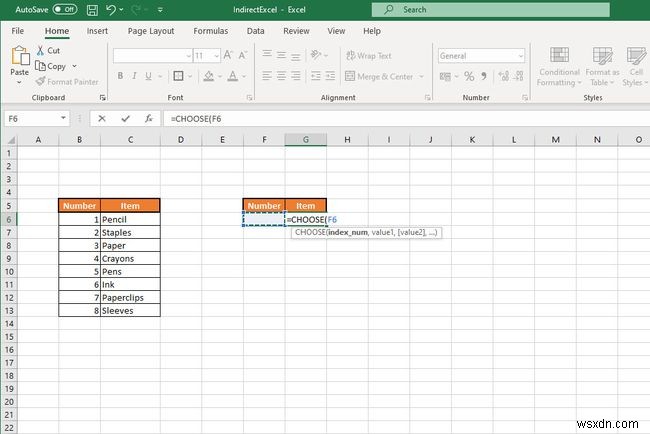This screenshot has width=650, height=434.
Task: Open Merge & Center dropdown arrow
Action: click(x=422, y=77)
